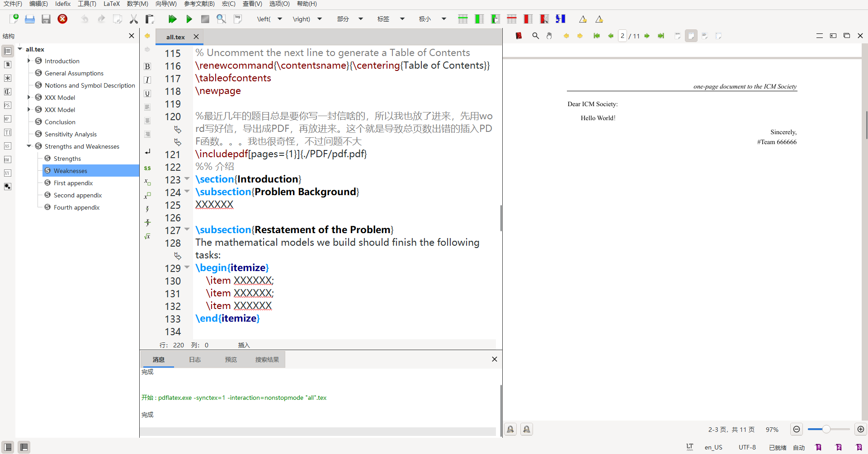The width and height of the screenshot is (868, 454).
Task: Click the zoom in plus button
Action: 861,429
